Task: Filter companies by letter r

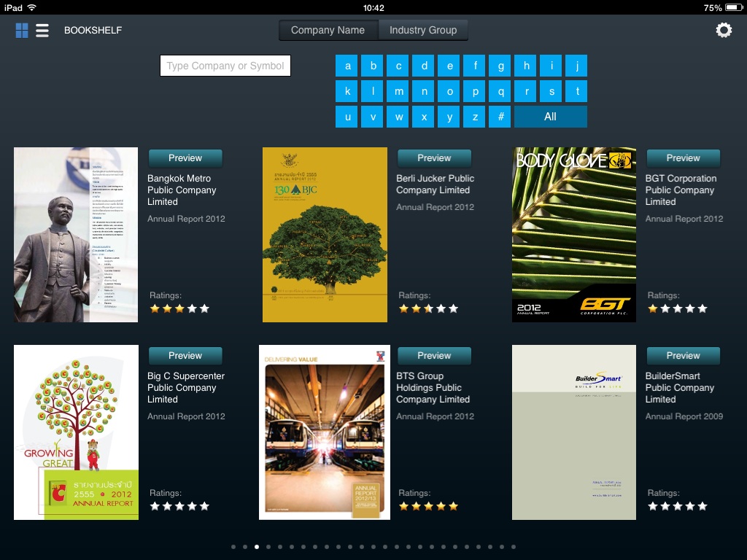Action: point(527,91)
